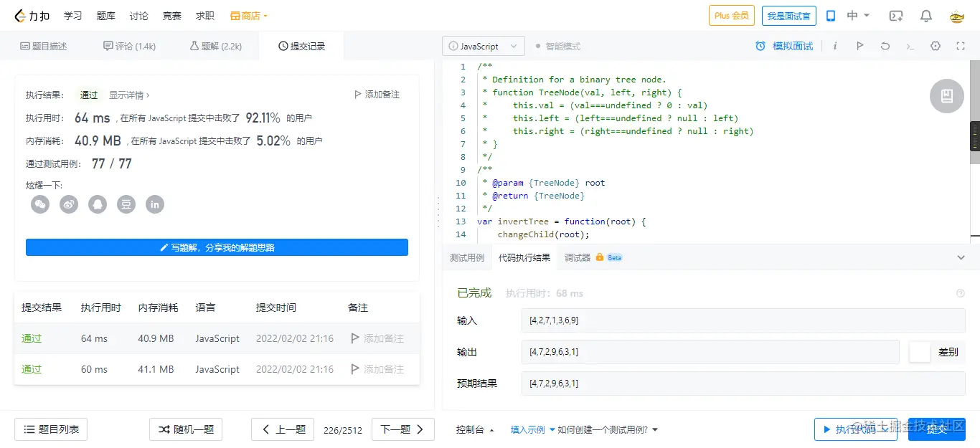The image size is (980, 448).
Task: Open the language 中 dropdown
Action: click(858, 16)
